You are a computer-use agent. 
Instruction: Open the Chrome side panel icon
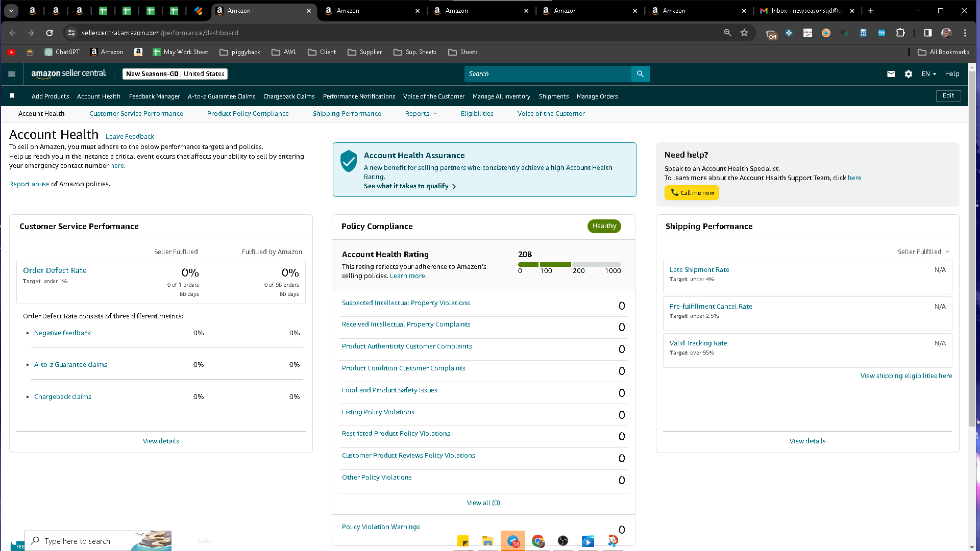pyautogui.click(x=928, y=33)
